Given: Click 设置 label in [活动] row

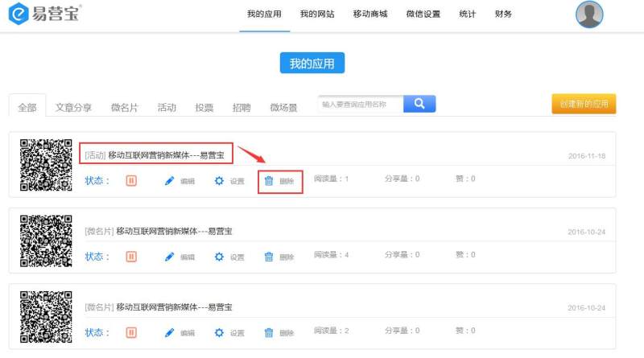Looking at the screenshot, I should pyautogui.click(x=237, y=181).
